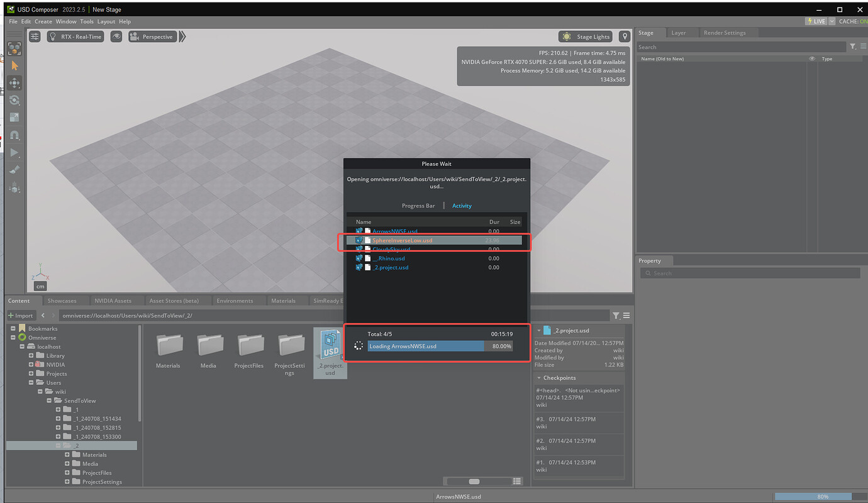Open the RTX - Real-Time renderer dropdown
Viewport: 868px width, 503px height.
coord(75,36)
